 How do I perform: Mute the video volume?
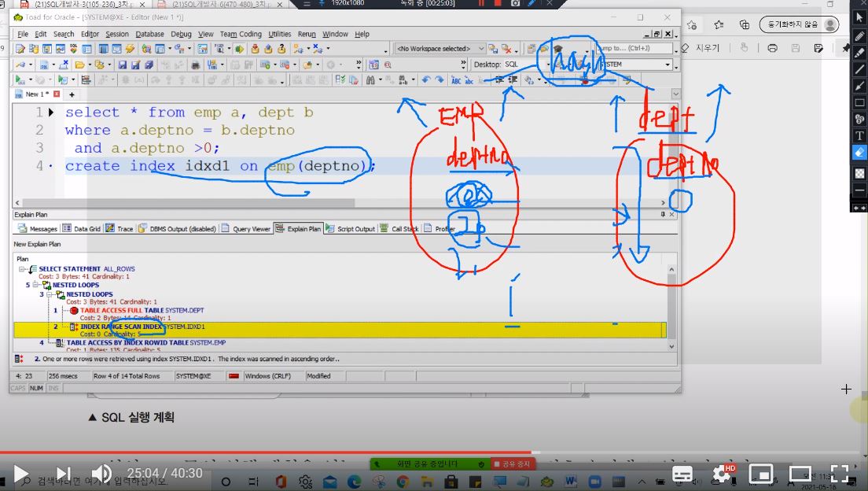[101, 474]
